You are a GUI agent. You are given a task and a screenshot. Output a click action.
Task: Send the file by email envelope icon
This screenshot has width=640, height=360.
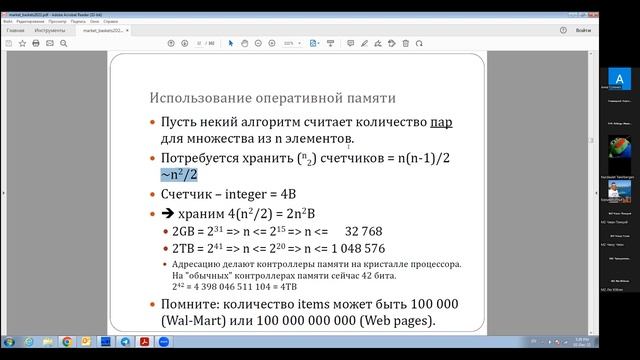[50, 43]
